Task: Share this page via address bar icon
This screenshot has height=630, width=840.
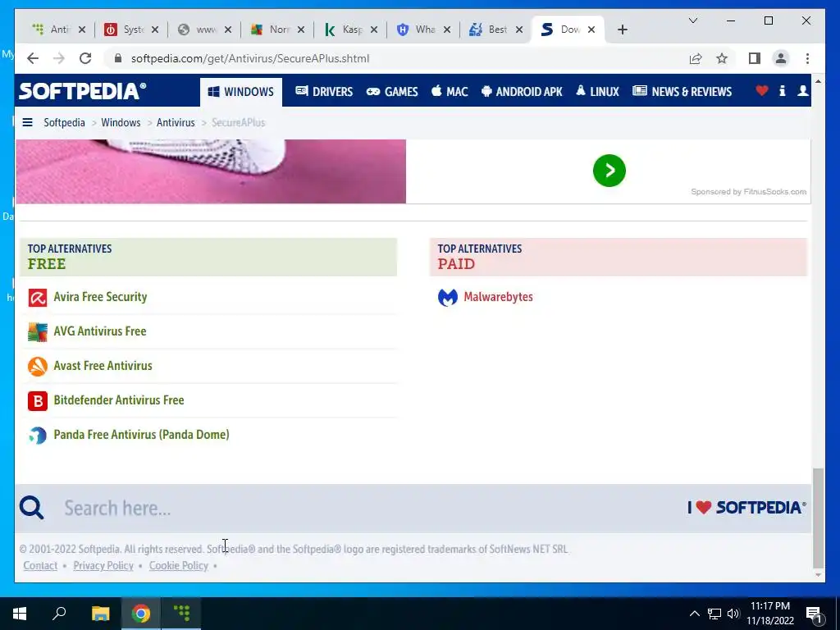Action: pyautogui.click(x=696, y=58)
